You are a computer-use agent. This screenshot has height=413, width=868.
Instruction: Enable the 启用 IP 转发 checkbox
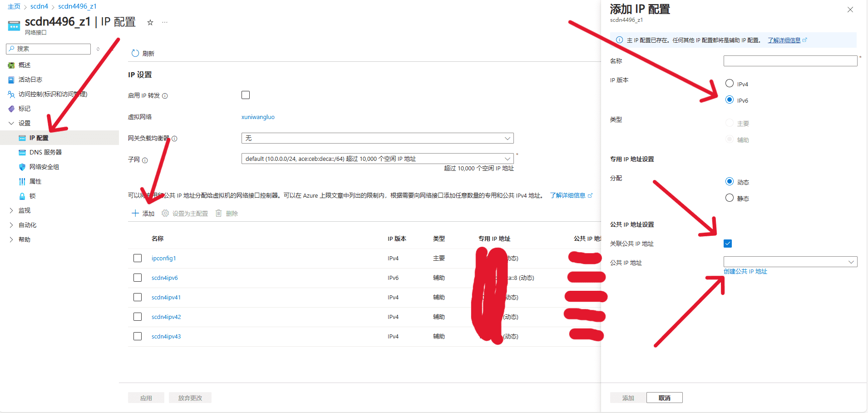coord(246,95)
